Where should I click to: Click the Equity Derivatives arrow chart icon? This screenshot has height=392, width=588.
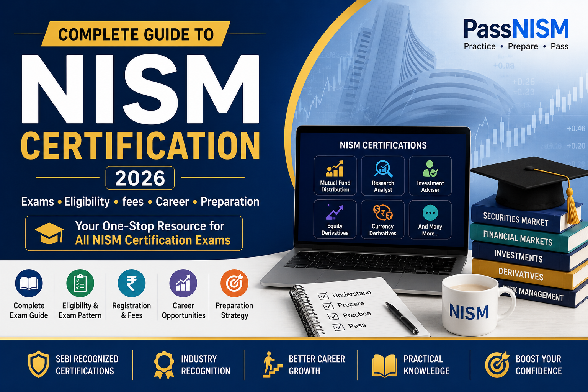[335, 212]
